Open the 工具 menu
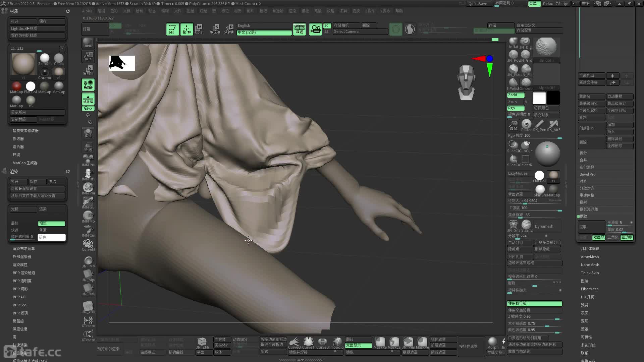The height and width of the screenshot is (362, 644). [x=343, y=11]
